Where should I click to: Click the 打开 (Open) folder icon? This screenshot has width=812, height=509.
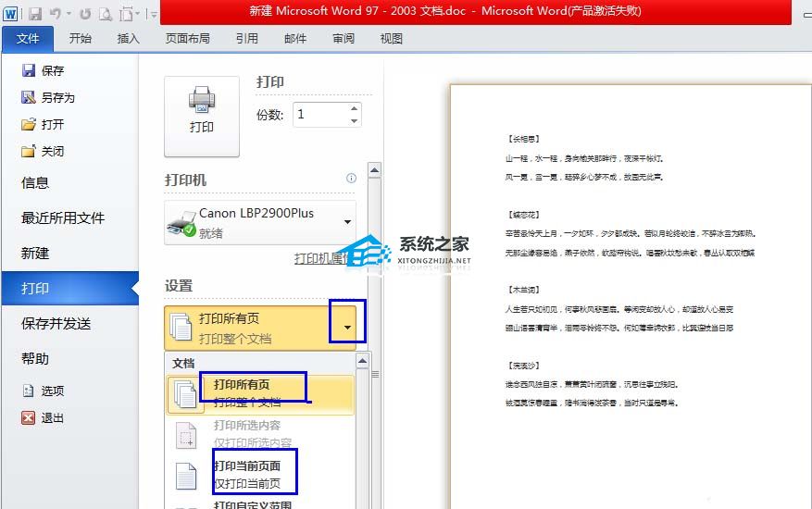click(29, 124)
